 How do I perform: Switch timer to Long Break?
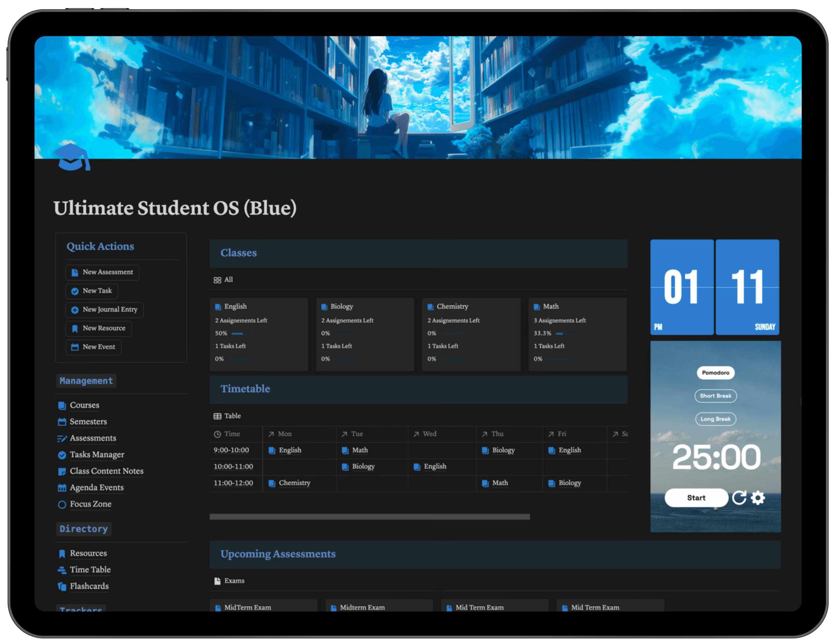click(x=715, y=419)
